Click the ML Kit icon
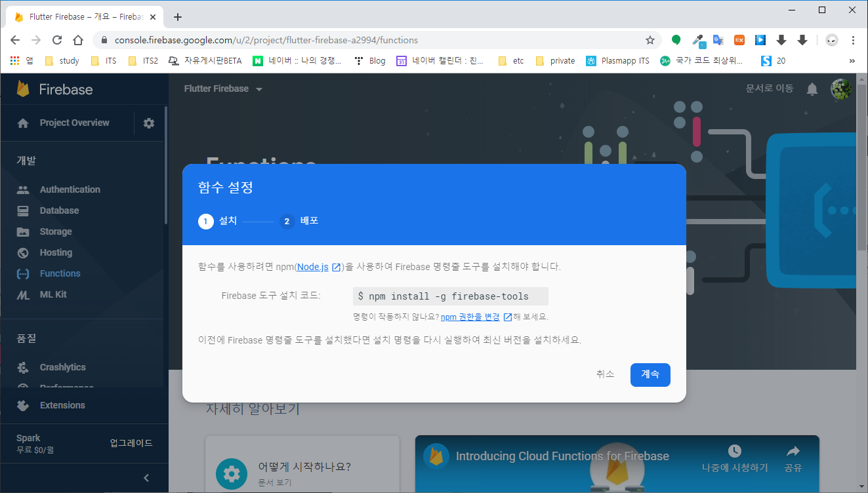The image size is (868, 493). coord(23,295)
